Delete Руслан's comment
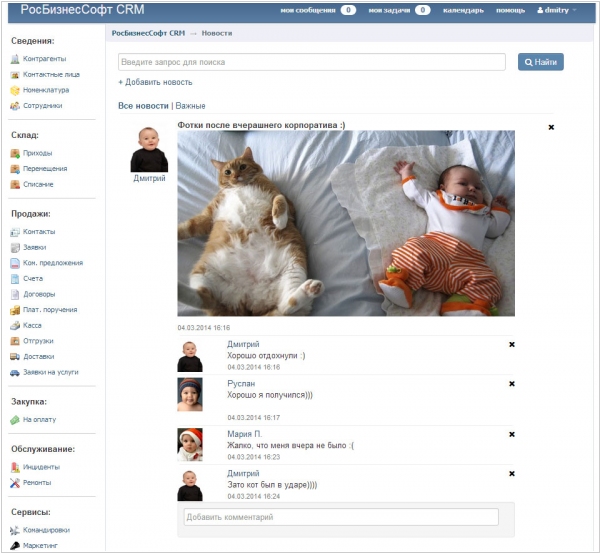The width and height of the screenshot is (600, 553). point(512,384)
